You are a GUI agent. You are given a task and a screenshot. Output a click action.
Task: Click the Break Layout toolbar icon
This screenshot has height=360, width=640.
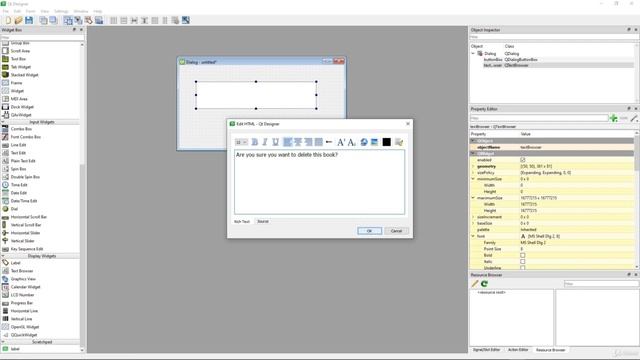175,20
